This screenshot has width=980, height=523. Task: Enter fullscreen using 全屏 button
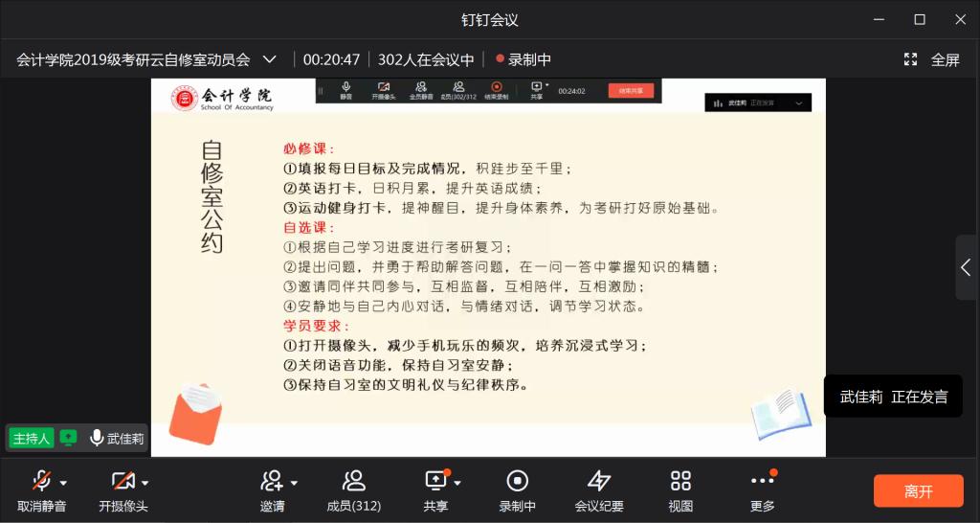click(932, 59)
